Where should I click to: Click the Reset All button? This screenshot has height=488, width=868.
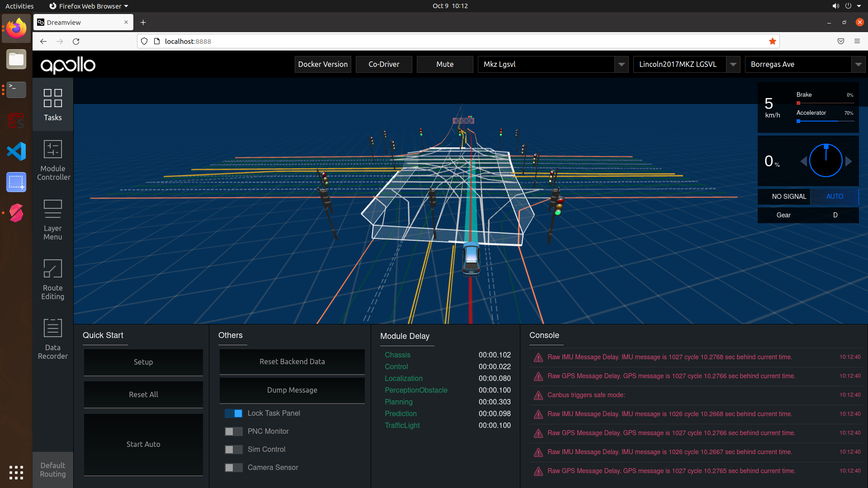(143, 395)
